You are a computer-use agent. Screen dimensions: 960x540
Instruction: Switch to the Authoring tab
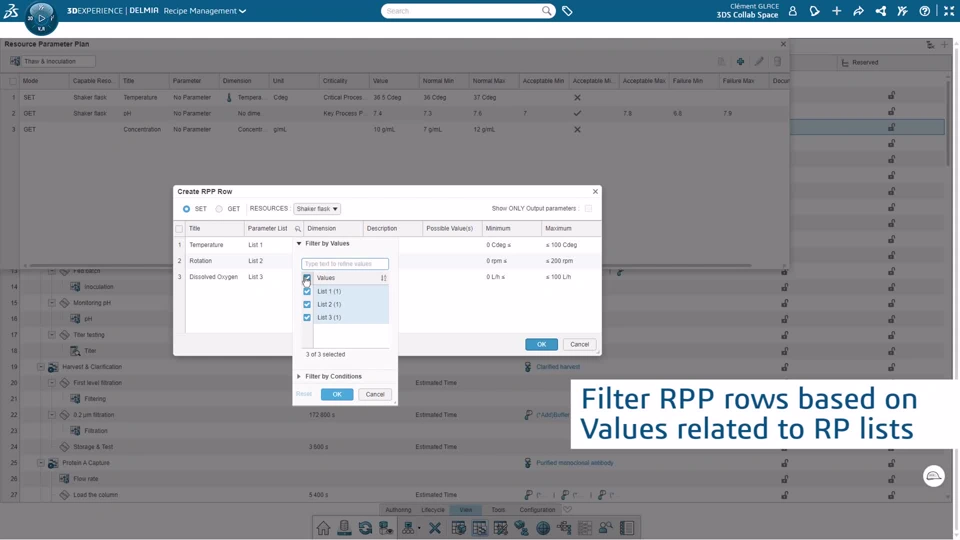point(398,509)
